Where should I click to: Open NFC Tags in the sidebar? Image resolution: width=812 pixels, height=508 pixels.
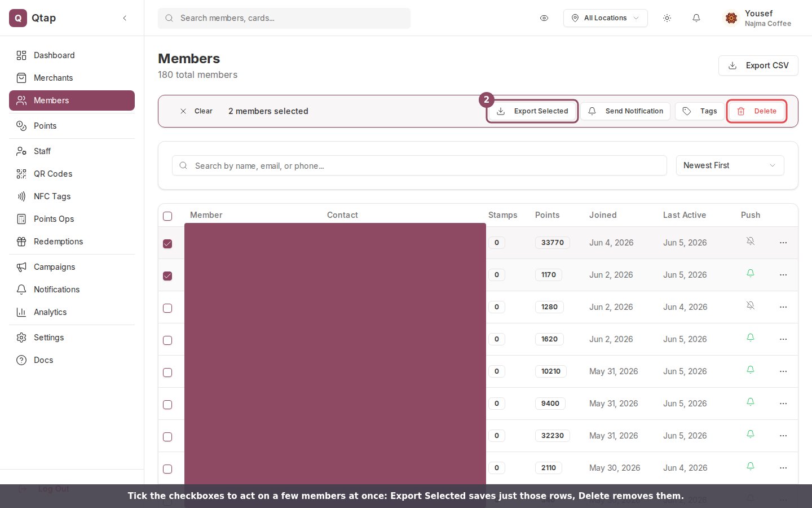(72, 196)
